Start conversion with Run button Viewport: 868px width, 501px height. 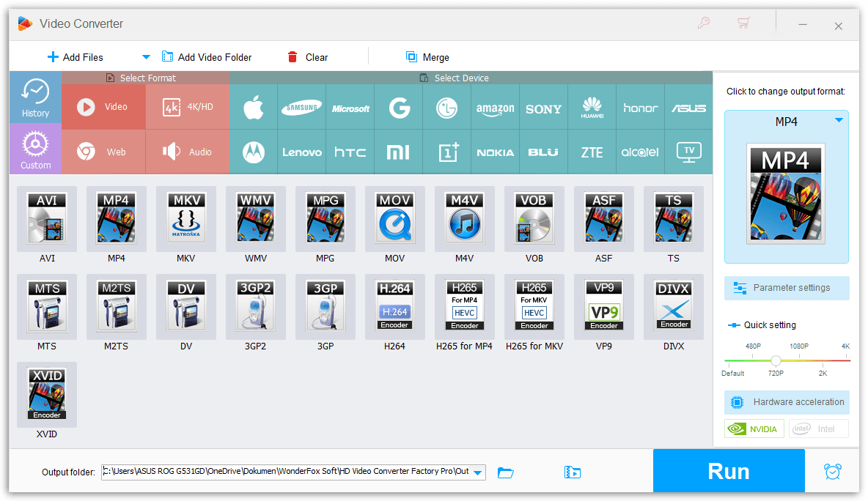coord(729,470)
